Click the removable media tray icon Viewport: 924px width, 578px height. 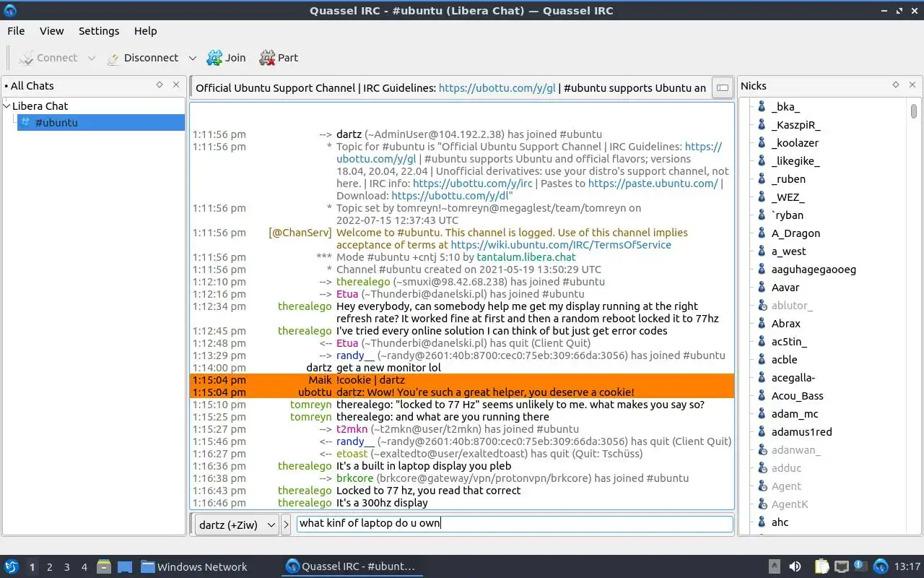click(774, 566)
